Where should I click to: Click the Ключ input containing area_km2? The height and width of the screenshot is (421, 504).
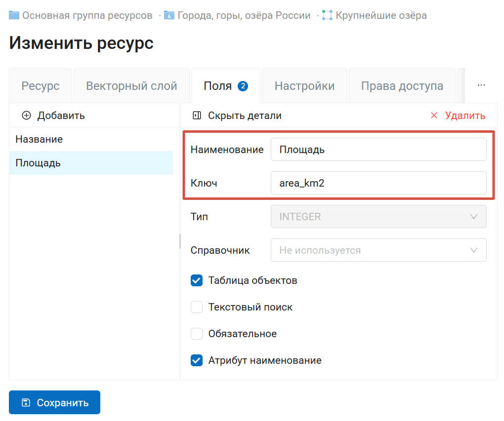coord(378,183)
